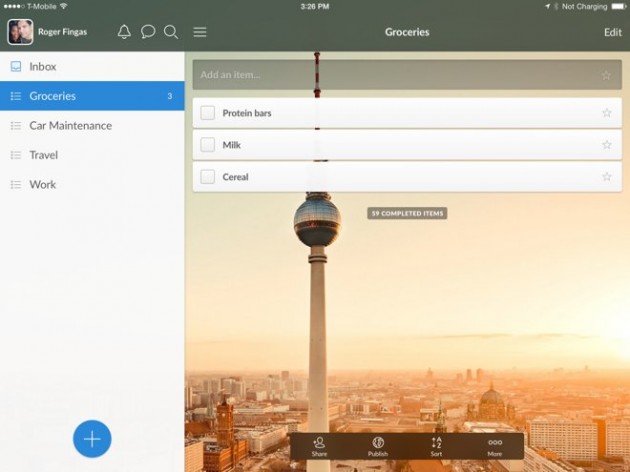Image resolution: width=630 pixels, height=472 pixels.
Task: Open search with the magnifier icon
Action: 171,32
